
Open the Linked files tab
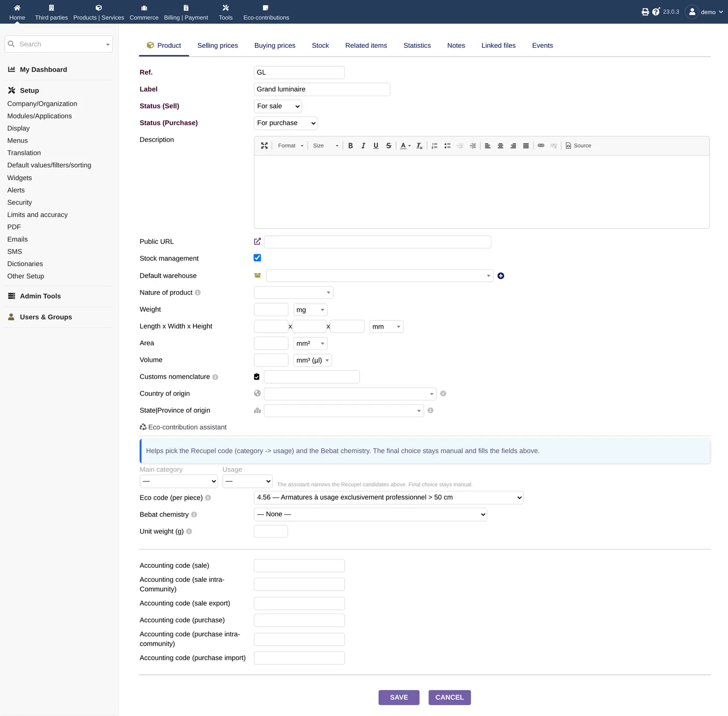tap(498, 46)
